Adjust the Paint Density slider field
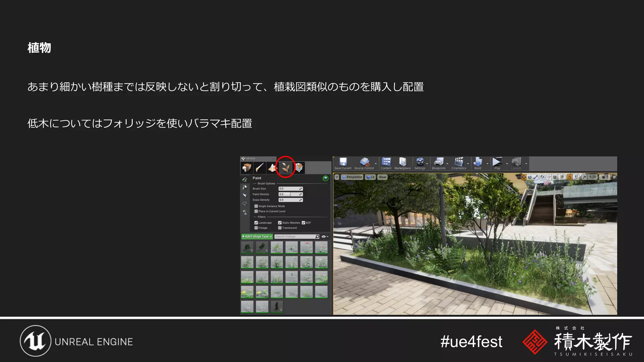 (291, 195)
